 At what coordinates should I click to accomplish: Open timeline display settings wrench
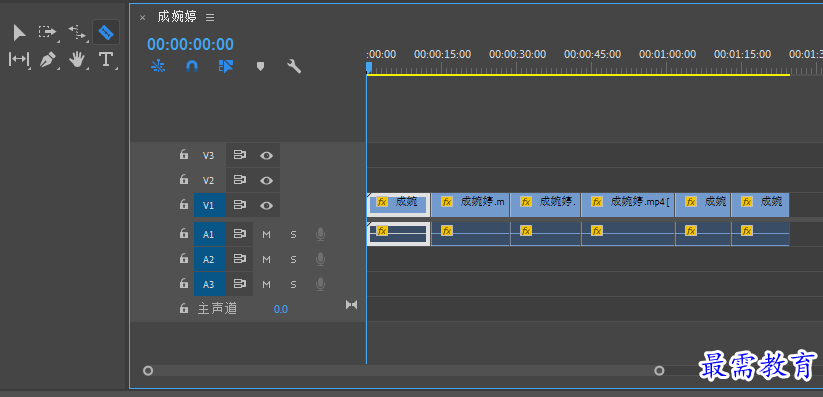tap(294, 66)
